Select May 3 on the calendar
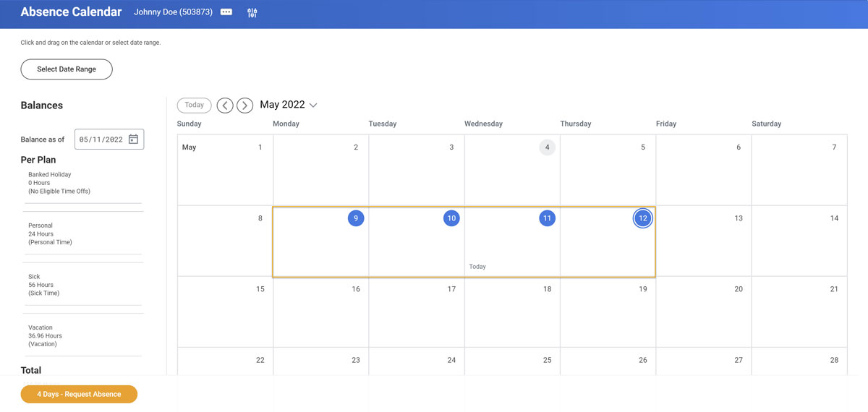Screen dimensions: 868x412 (417, 170)
